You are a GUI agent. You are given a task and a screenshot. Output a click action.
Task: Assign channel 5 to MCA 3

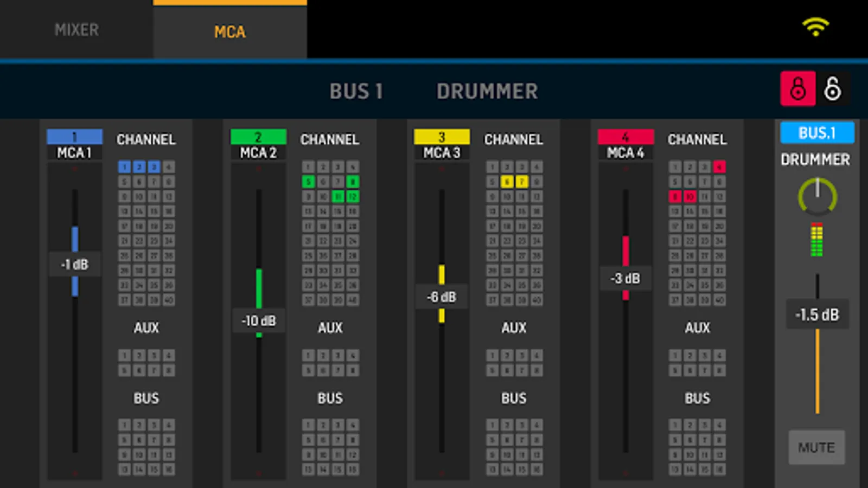click(492, 182)
